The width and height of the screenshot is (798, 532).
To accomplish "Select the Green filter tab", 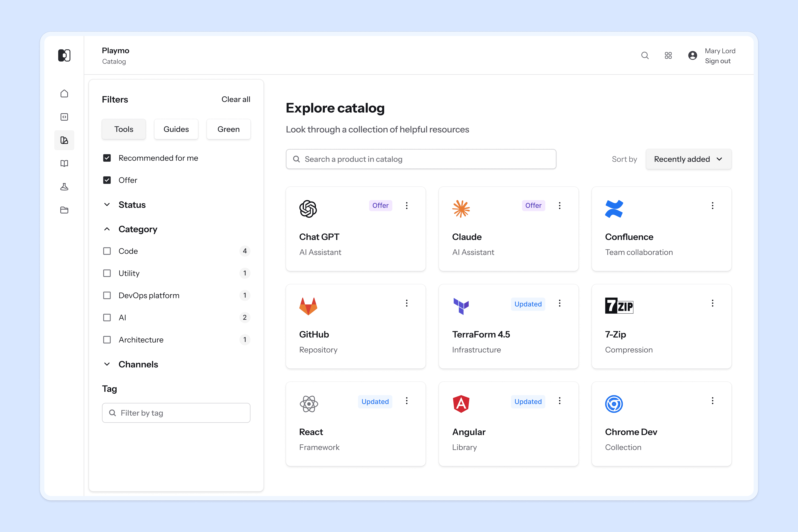I will (x=228, y=129).
